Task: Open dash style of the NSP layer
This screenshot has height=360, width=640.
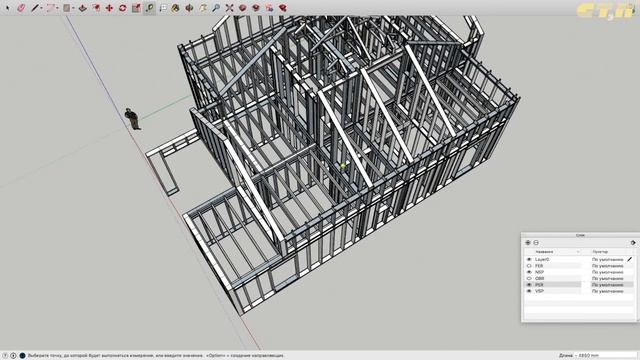Action: (608, 272)
